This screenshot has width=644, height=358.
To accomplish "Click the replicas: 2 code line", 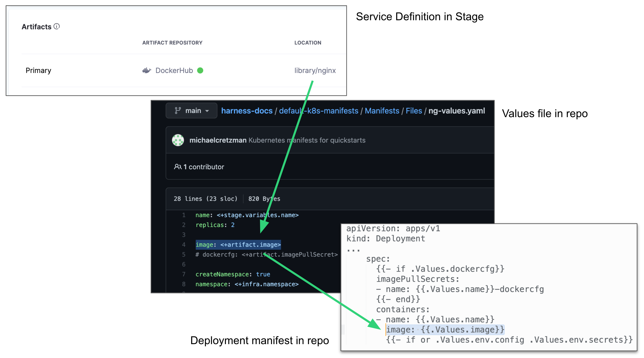I will [215, 225].
